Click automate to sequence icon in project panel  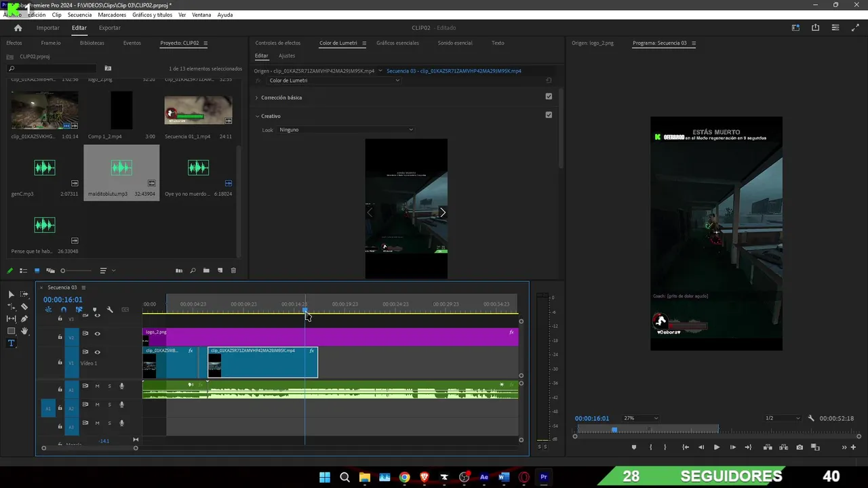coord(179,270)
